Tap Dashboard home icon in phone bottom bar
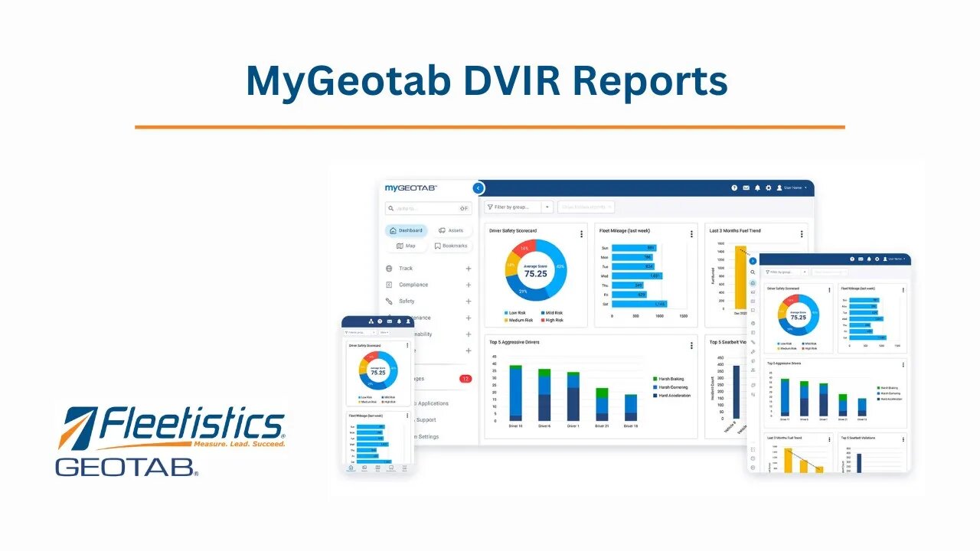 pyautogui.click(x=351, y=468)
